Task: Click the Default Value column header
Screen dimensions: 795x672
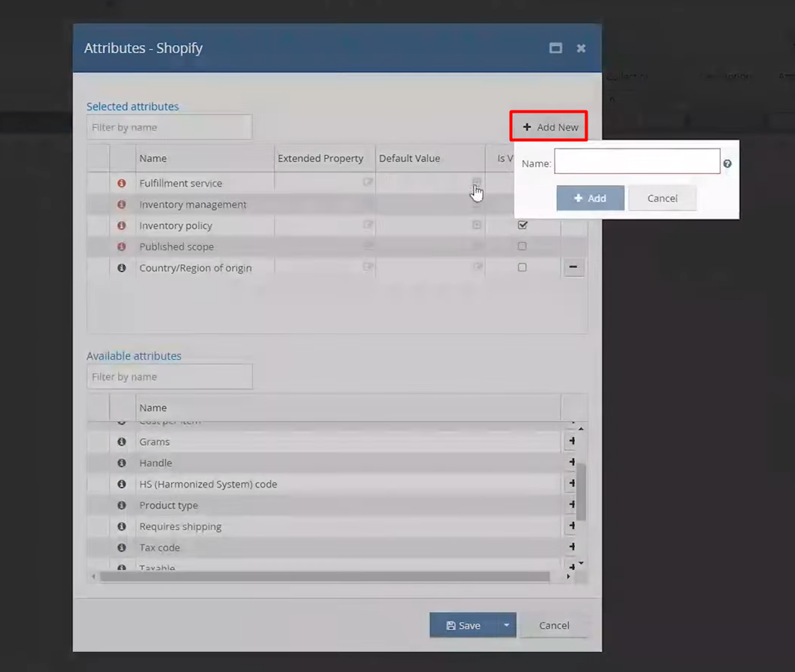Action: coord(430,158)
